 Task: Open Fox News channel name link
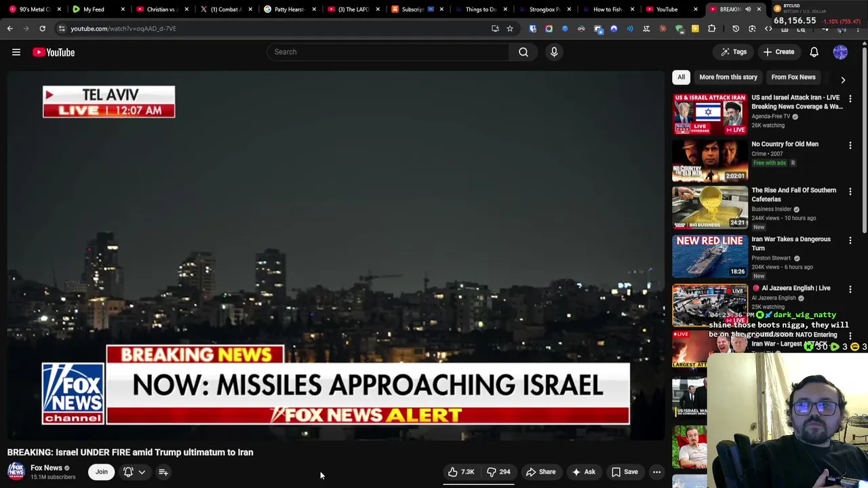point(46,468)
